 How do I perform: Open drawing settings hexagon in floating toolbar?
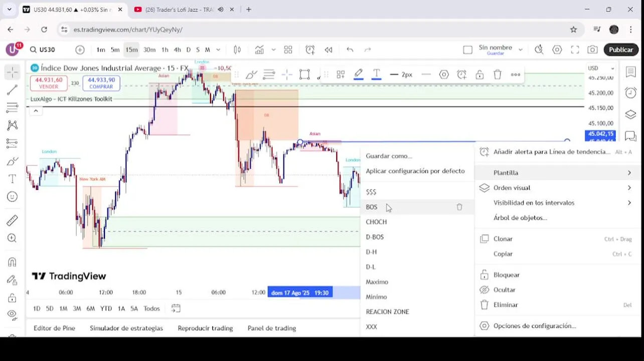(444, 74)
